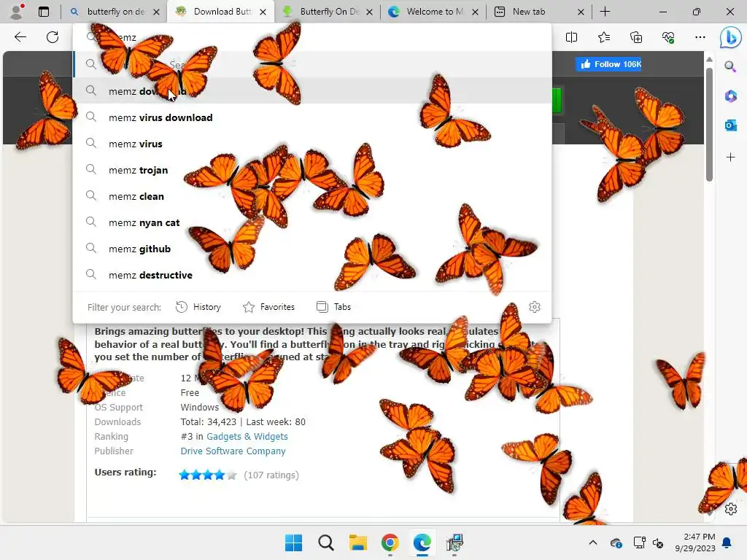Click the blue users rating stars

click(208, 475)
